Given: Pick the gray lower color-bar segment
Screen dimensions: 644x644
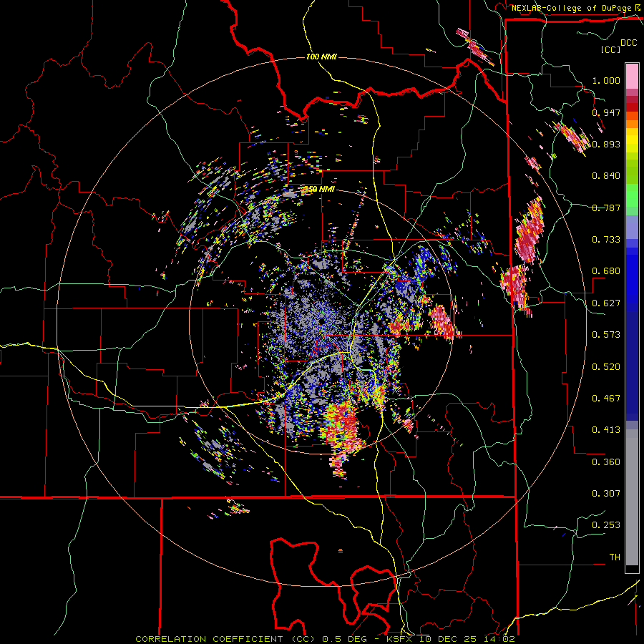Looking at the screenshot, I should pyautogui.click(x=632, y=497).
